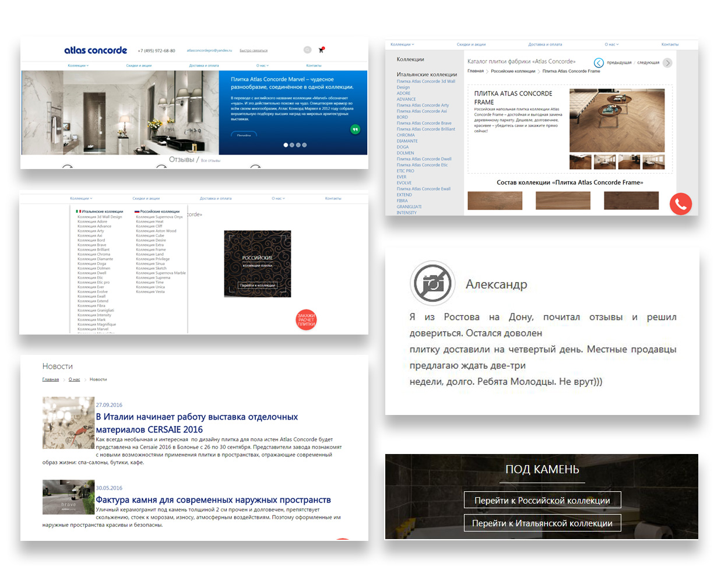Expand 'Коллекции' in the Frame catalog page navbar
Viewport: 728px width, 577px height.
tap(402, 44)
